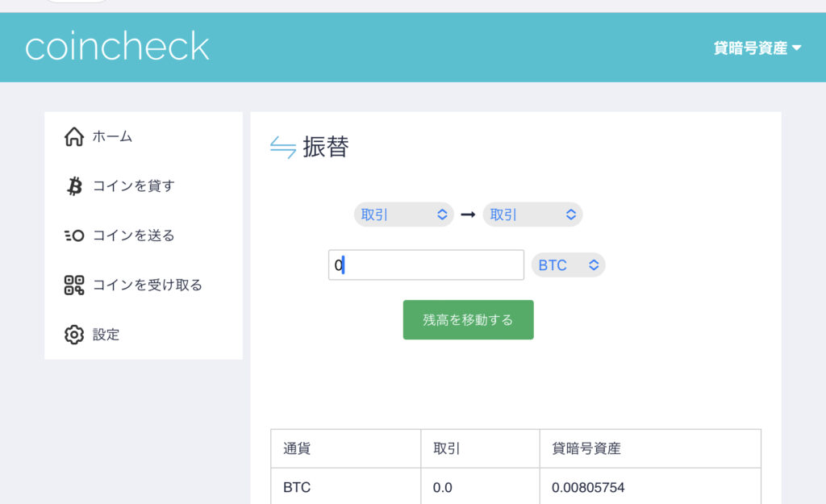This screenshot has height=504, width=826.
Task: Open the コインを送る menu item
Action: tap(133, 235)
